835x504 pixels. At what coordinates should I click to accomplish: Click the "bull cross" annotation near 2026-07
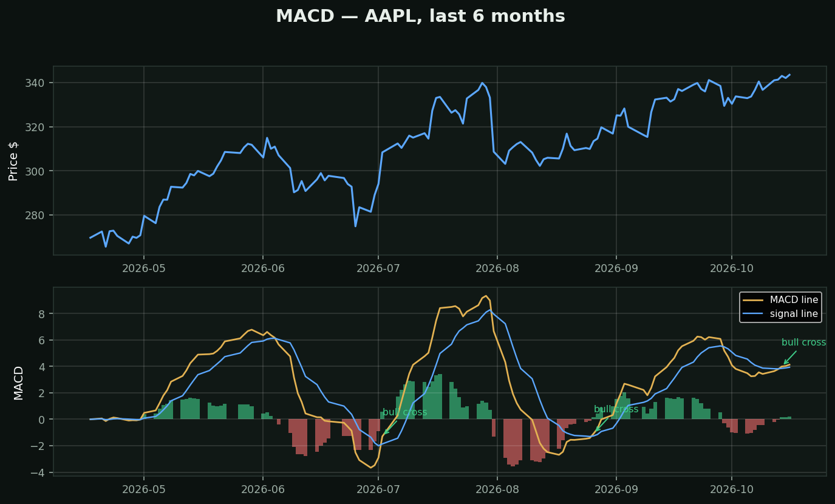pos(404,412)
